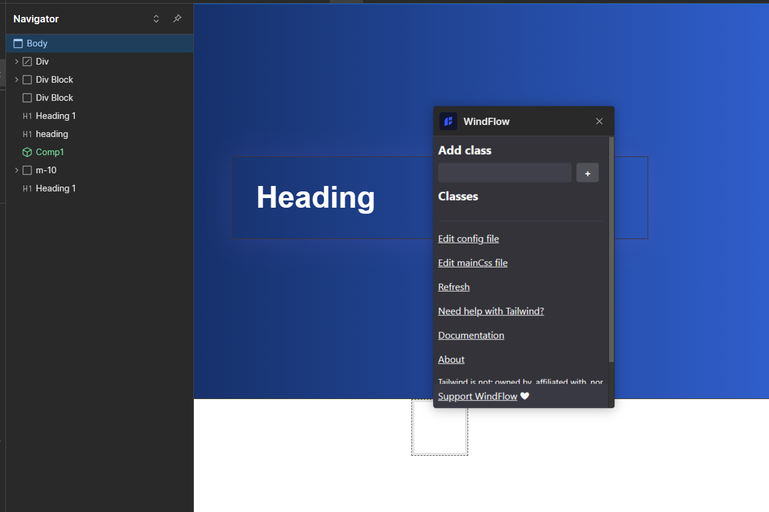
Task: Click the plus button to add class
Action: click(x=588, y=173)
